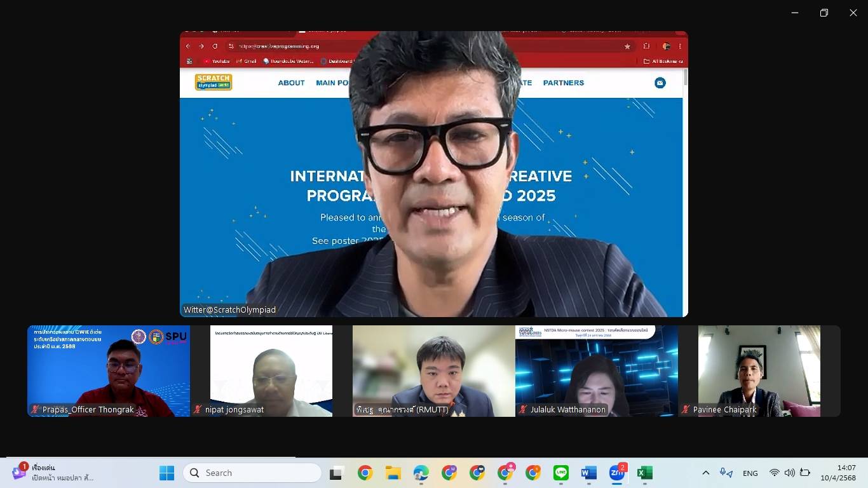The image size is (868, 488).
Task: Click the blue mail icon on Scratch site
Action: 660,83
